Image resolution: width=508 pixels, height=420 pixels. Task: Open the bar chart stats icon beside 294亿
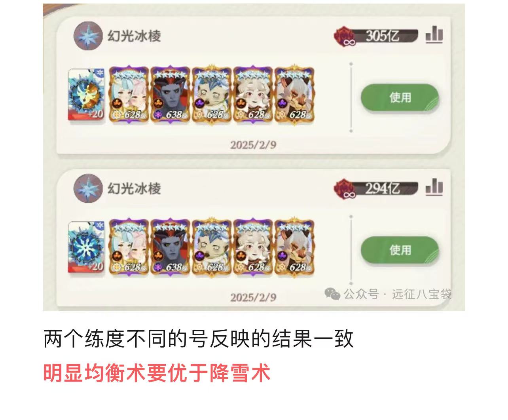[434, 187]
